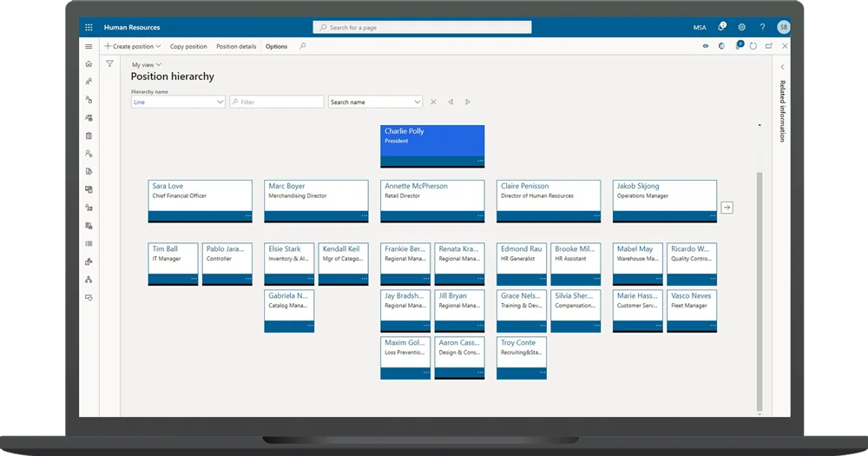Expand the Search name combo box
This screenshot has height=456, width=868.
coord(417,102)
